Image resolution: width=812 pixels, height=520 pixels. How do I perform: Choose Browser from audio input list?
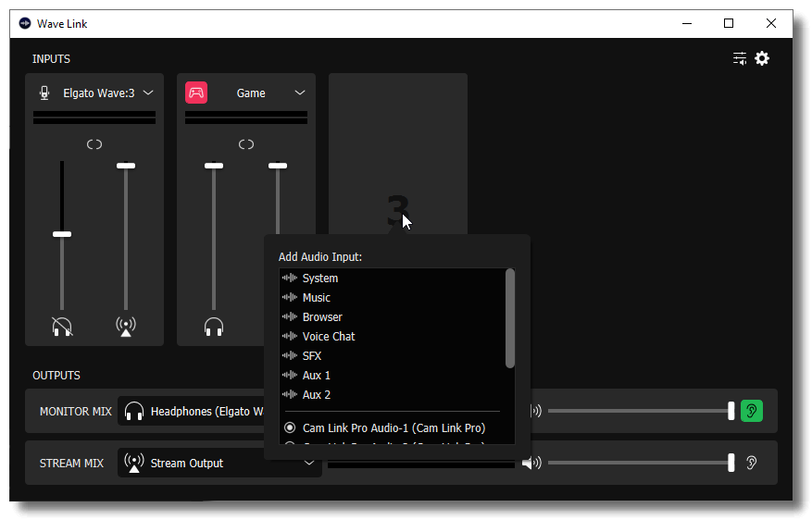tap(322, 316)
